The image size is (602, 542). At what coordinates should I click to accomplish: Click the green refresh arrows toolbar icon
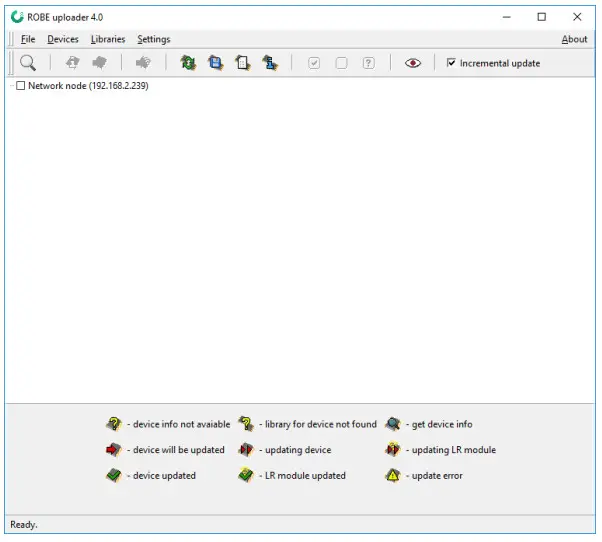coord(188,63)
